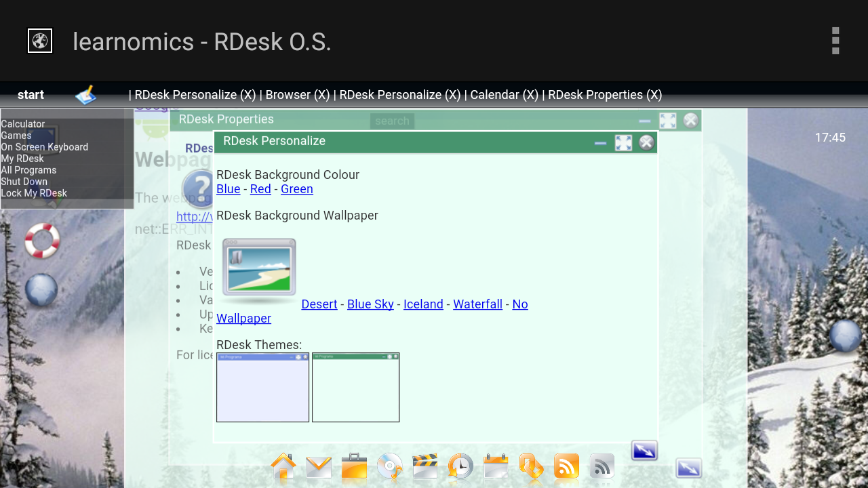
Task: Open the clock history dock icon
Action: [x=460, y=466]
